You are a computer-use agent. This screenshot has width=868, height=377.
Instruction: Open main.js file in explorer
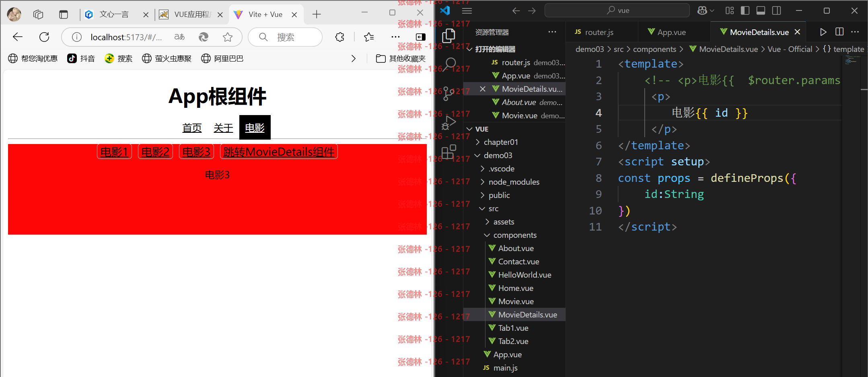(x=505, y=368)
